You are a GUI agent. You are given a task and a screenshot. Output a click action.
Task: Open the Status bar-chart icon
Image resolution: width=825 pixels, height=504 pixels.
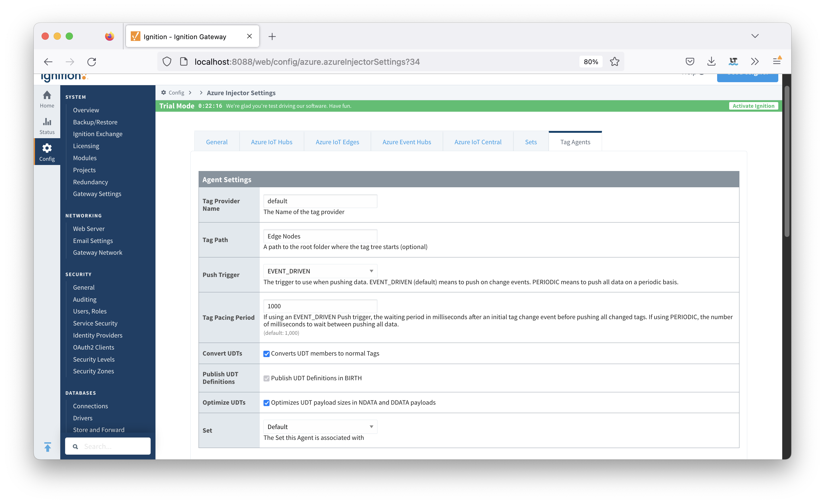point(47,122)
